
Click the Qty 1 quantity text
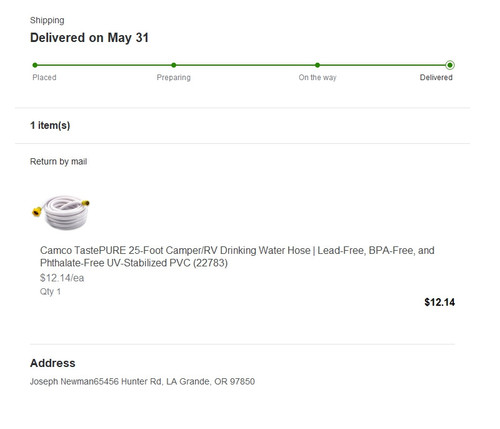coord(50,292)
